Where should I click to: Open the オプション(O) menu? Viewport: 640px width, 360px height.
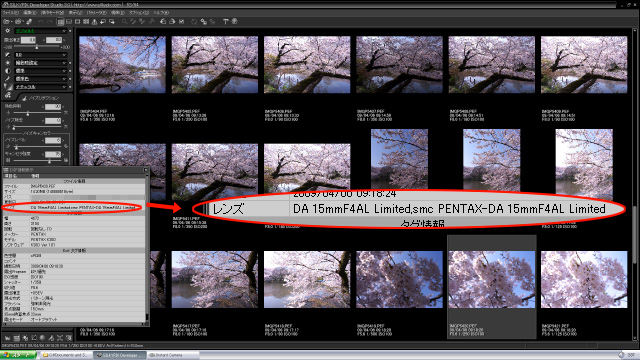pos(139,13)
